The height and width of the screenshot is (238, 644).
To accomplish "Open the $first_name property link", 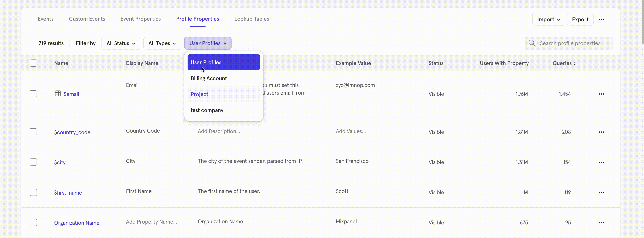I will (68, 193).
